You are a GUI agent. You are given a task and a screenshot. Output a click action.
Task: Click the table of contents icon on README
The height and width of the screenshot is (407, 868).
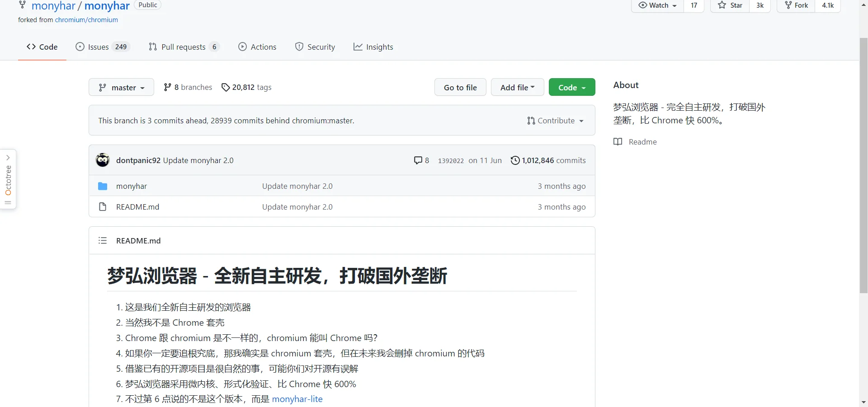click(103, 240)
